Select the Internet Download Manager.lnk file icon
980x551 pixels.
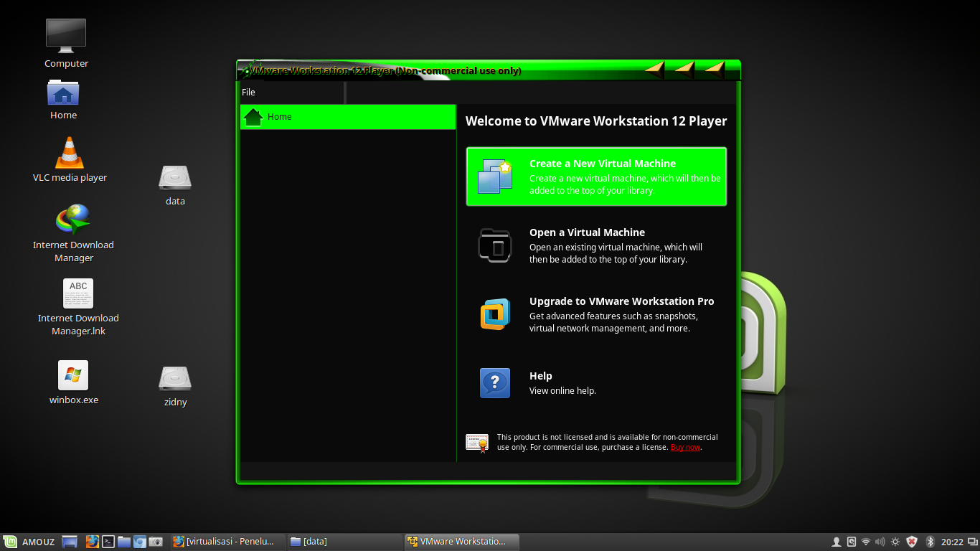click(x=78, y=308)
